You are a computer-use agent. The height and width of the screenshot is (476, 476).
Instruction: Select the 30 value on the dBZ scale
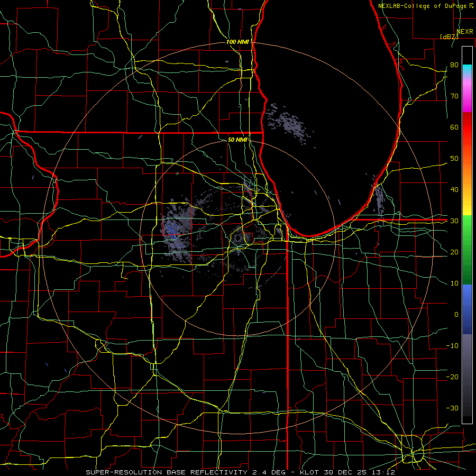point(454,221)
